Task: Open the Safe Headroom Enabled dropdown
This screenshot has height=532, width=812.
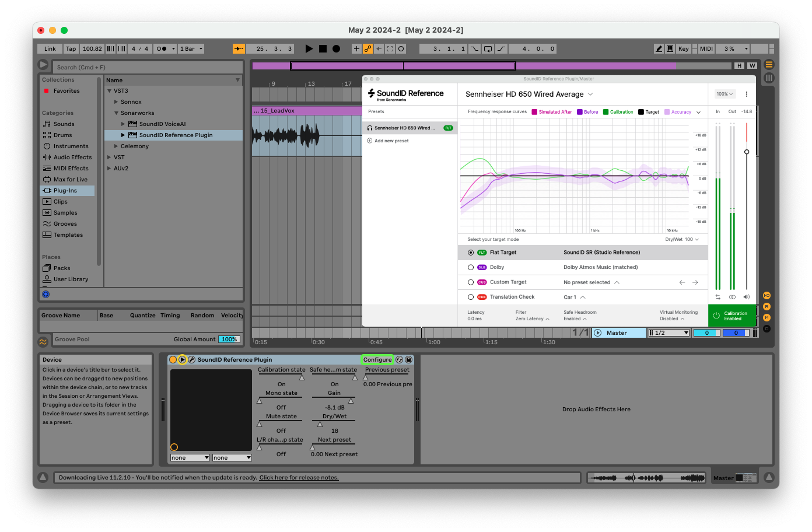Action: click(x=575, y=319)
